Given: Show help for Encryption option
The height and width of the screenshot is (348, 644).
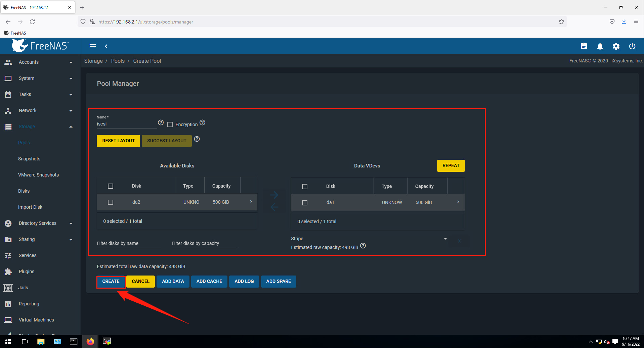Looking at the screenshot, I should coord(202,123).
